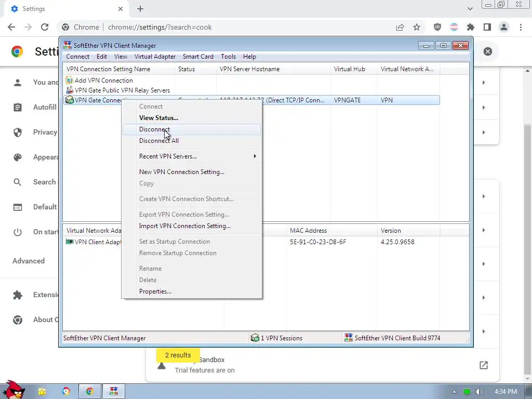
Task: Choose Disconnect All in context menu
Action: click(192, 141)
